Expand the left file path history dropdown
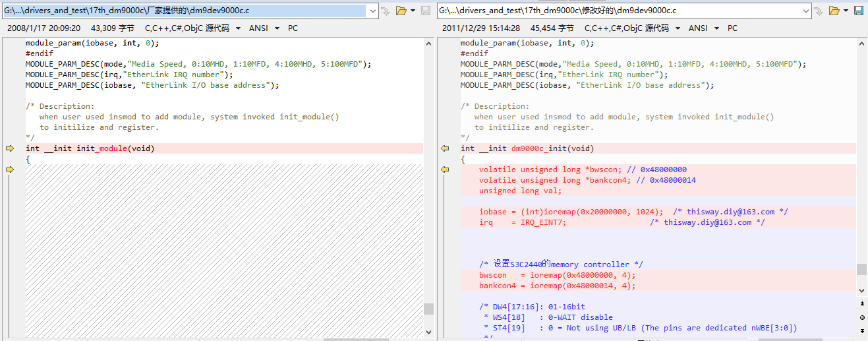The width and height of the screenshot is (868, 341). 373,11
